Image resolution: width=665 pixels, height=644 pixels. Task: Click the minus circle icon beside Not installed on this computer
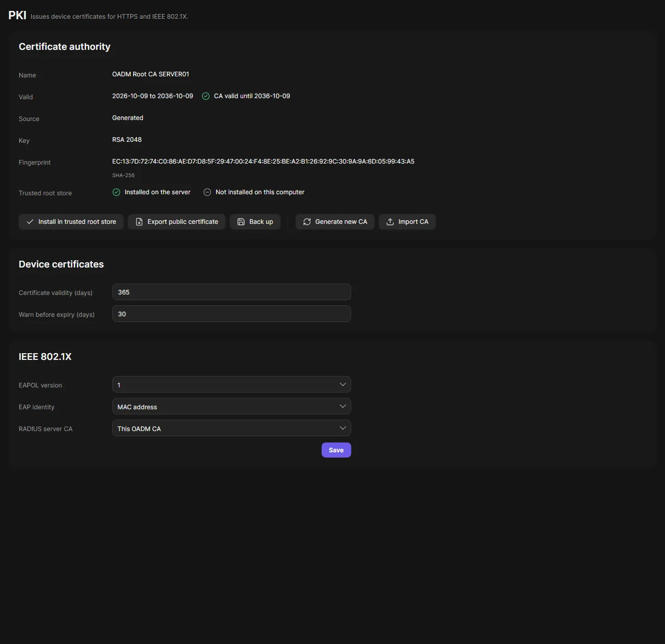click(207, 192)
